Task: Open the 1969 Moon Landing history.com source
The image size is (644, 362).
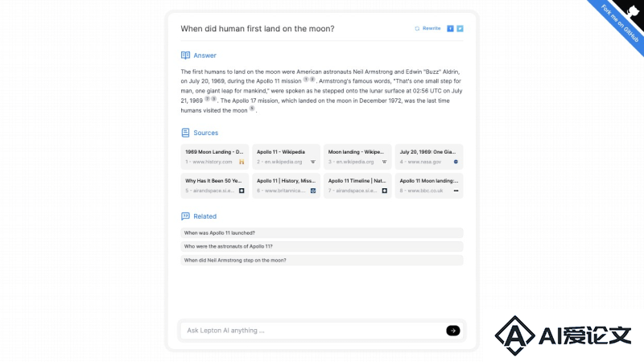Action: (x=215, y=157)
